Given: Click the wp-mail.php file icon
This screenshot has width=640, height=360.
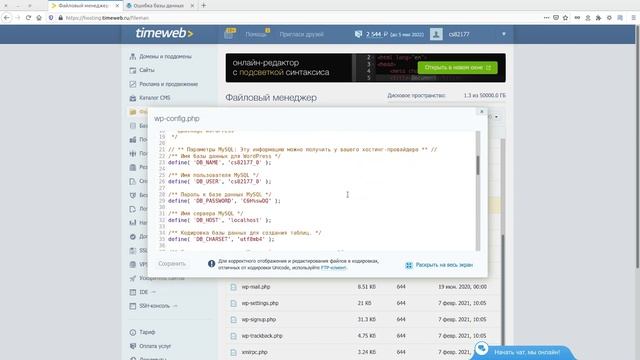Looking at the screenshot, I should coord(233,287).
